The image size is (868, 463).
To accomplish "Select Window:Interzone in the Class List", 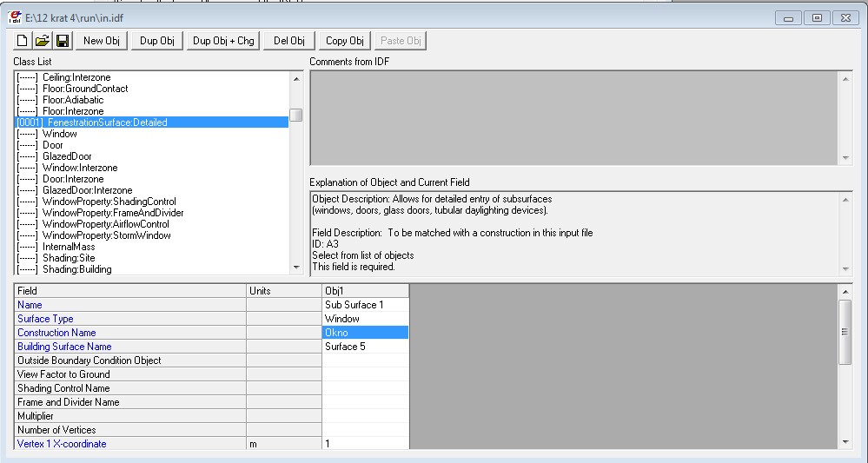I will [151, 168].
